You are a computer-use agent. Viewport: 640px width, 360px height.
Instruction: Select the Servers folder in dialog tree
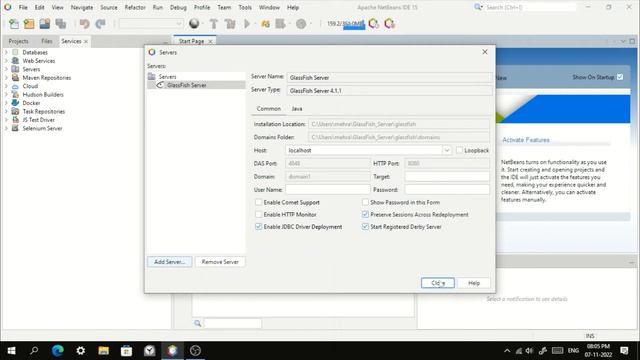click(162, 77)
